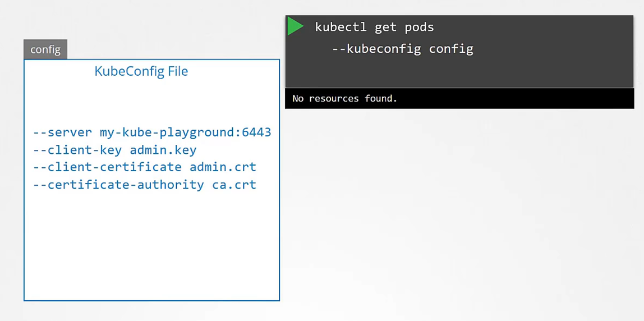Click ca.crt file name

pyautogui.click(x=234, y=185)
